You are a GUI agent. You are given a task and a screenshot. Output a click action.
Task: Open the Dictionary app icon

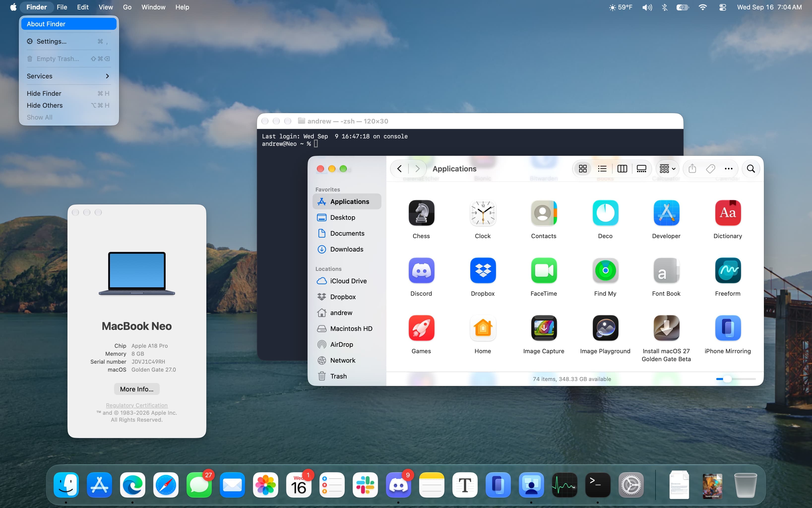tap(728, 213)
